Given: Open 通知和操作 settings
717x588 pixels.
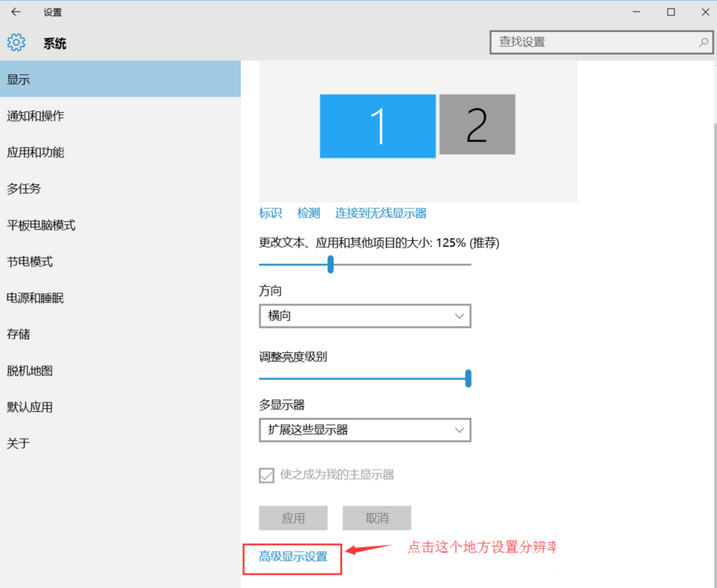Looking at the screenshot, I should [120, 115].
